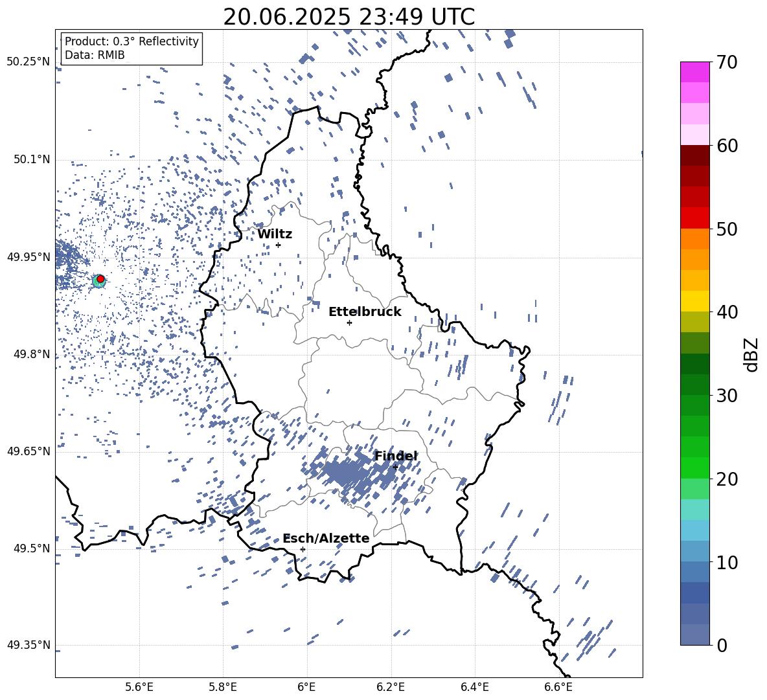This screenshot has height=700, width=767.
Task: Click the 50.25°N latitude tick label
Action: pos(29,62)
